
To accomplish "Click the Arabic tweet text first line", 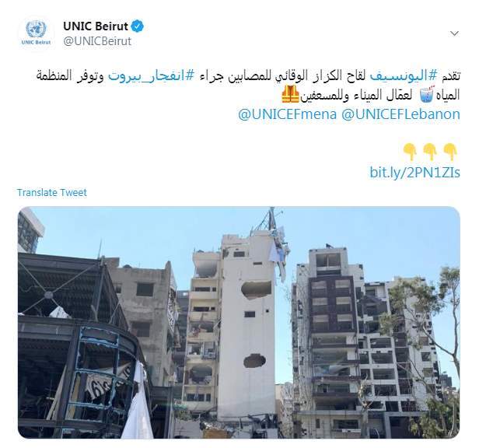I will coord(248,75).
